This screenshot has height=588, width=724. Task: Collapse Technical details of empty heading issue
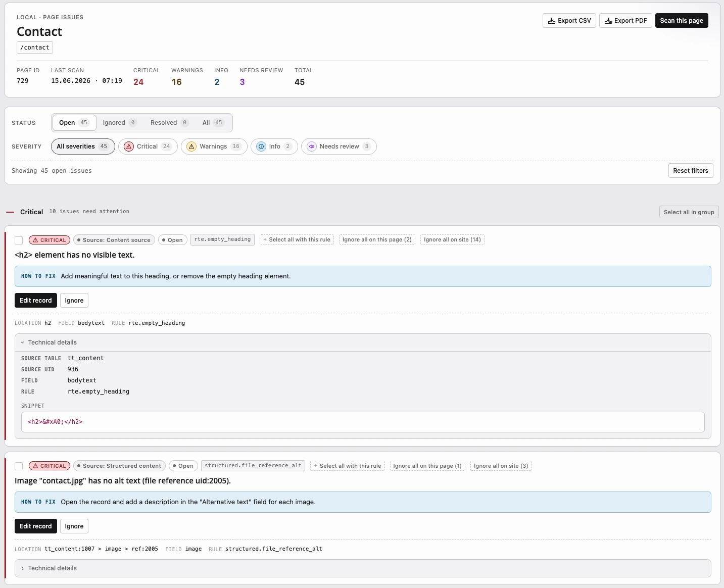click(x=363, y=342)
